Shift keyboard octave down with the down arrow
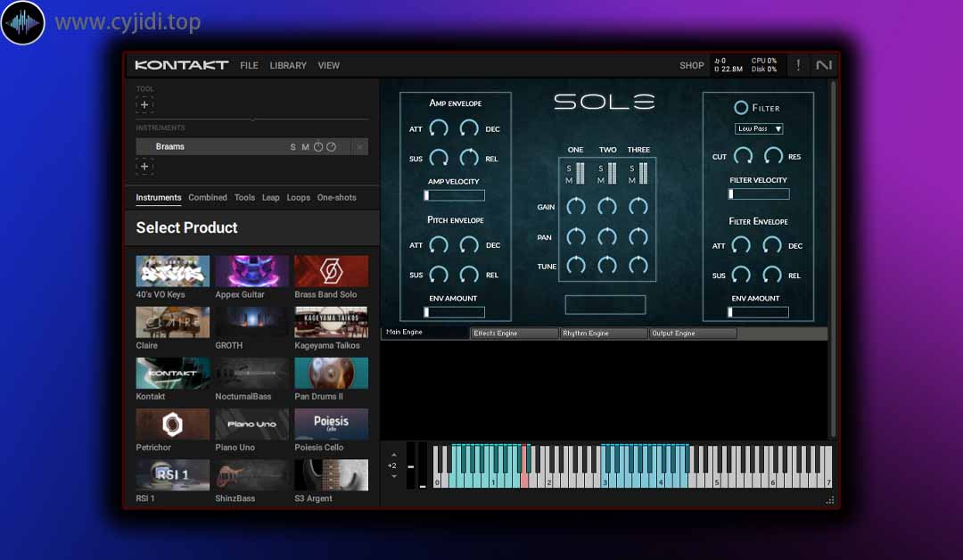This screenshot has height=560, width=963. click(x=394, y=476)
